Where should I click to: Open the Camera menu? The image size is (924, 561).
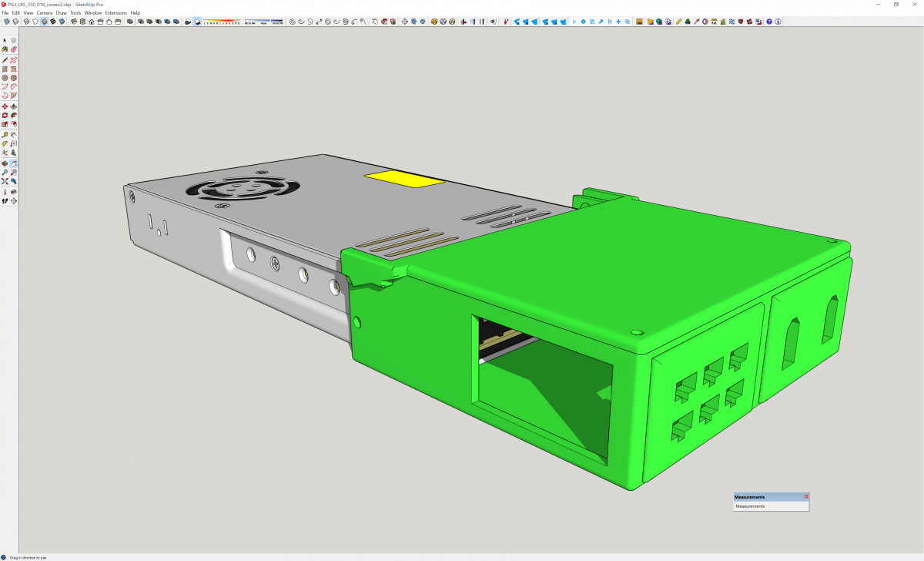point(45,13)
